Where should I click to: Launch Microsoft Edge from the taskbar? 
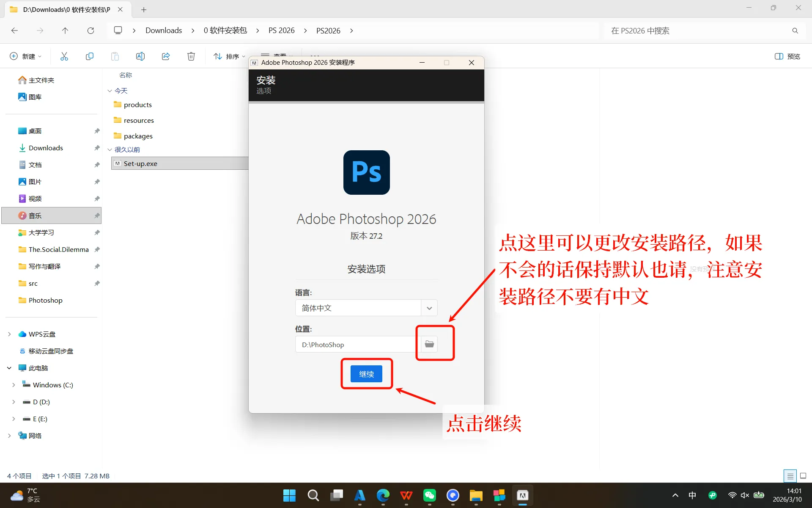383,495
